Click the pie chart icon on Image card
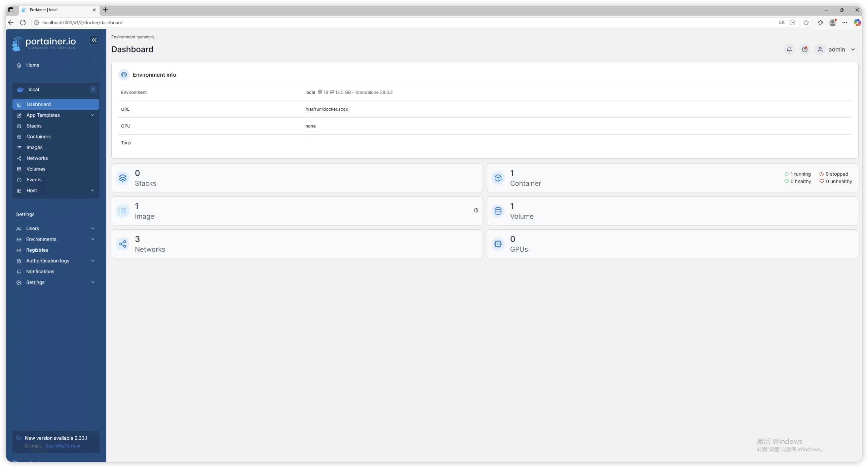Viewport: 868px width, 468px height. (x=476, y=210)
